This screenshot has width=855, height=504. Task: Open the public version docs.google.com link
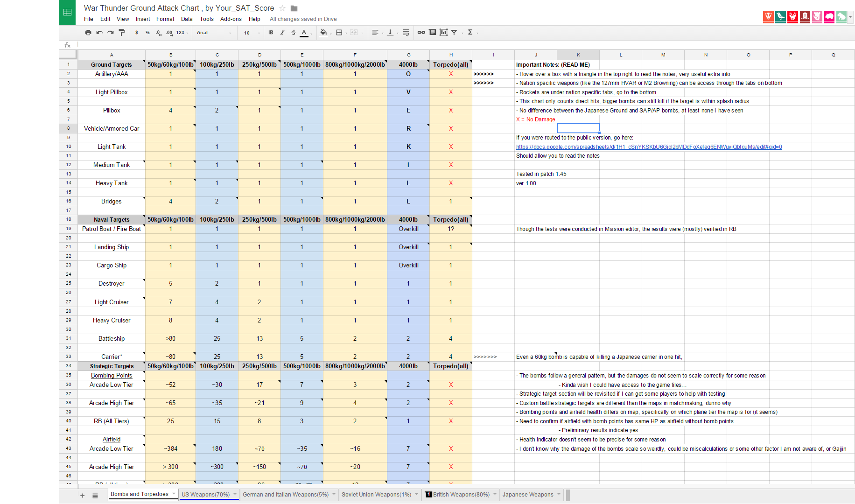649,147
